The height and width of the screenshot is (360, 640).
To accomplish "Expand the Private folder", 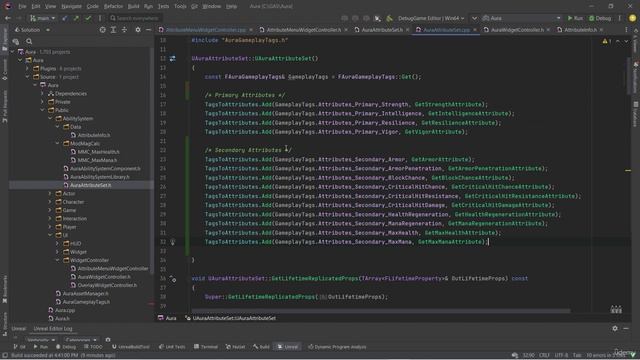I will 42,102.
